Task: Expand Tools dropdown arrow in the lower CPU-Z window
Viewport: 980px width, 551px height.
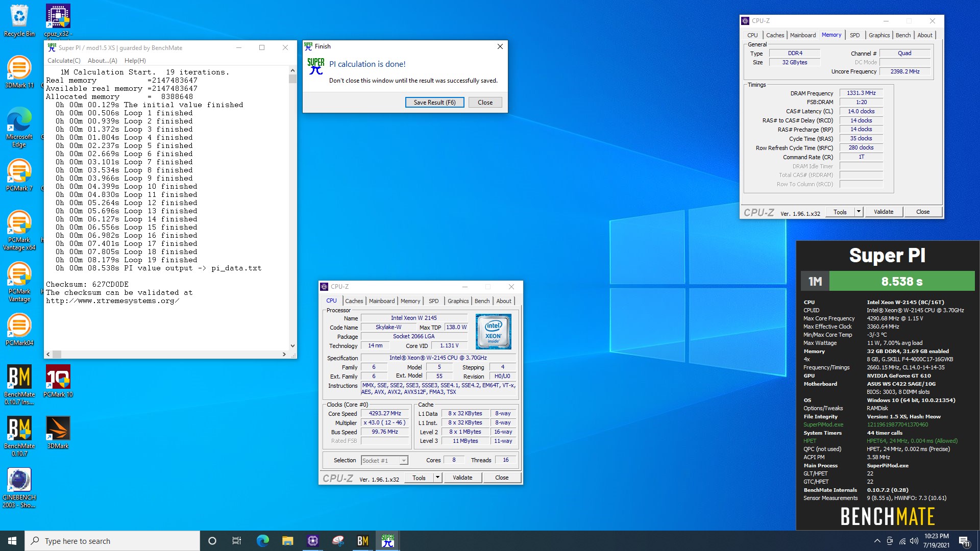Action: [437, 478]
